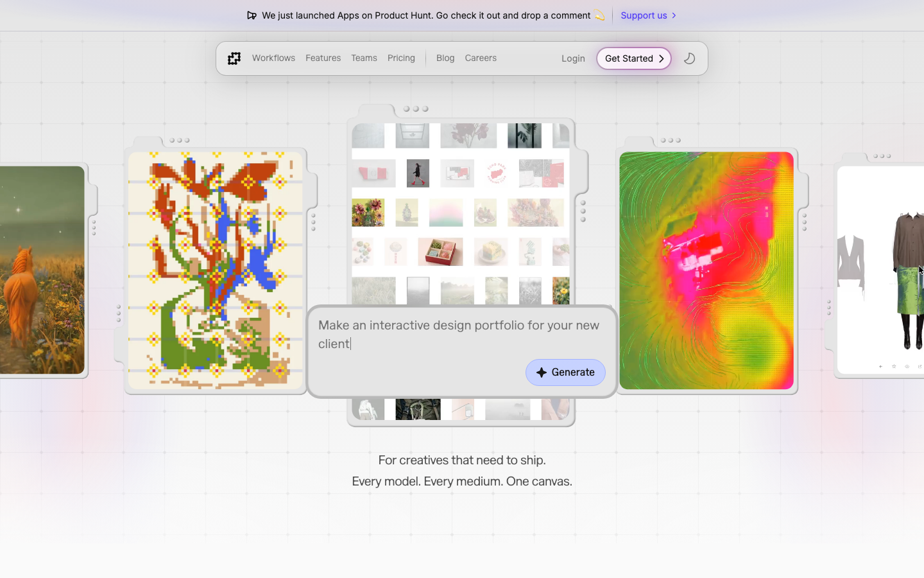
Task: Click the three dots atop the moodboard card
Action: tap(416, 109)
